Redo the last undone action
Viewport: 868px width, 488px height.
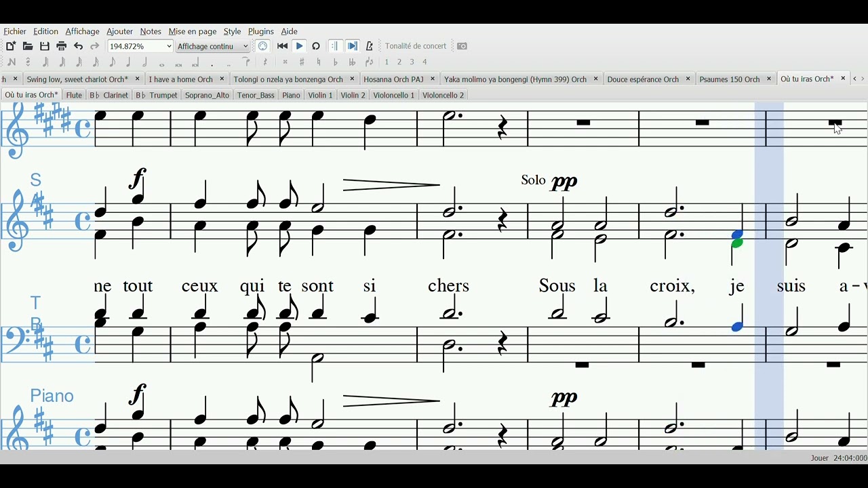95,46
